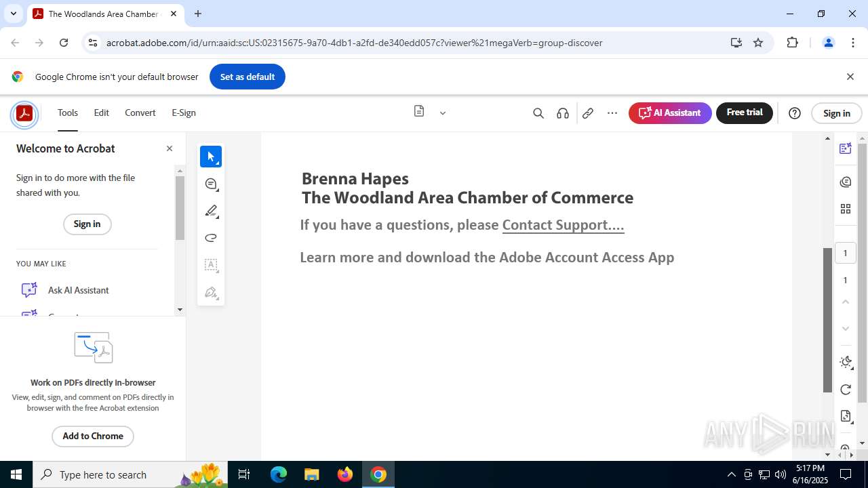Open the search magnifier in Acrobat header
This screenshot has width=868, height=488.
point(538,113)
